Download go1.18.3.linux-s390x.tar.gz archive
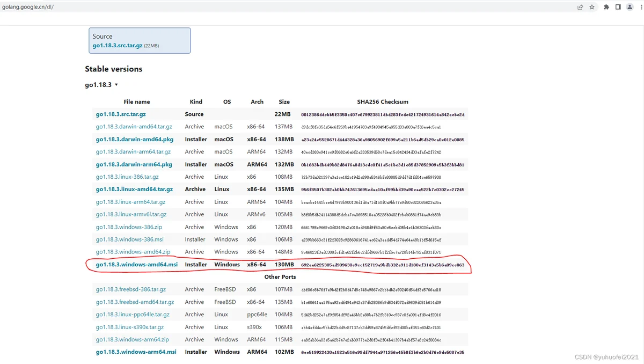Viewport: 644px width, 364px height. click(x=130, y=327)
